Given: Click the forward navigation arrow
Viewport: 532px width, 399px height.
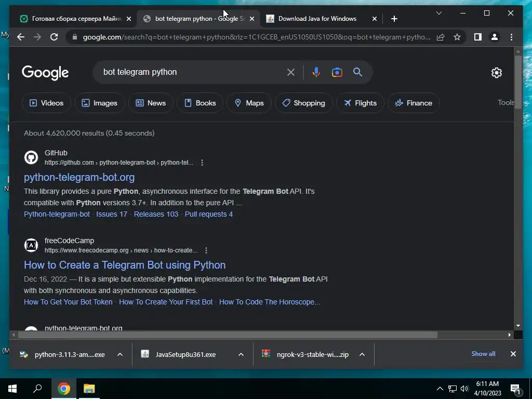Looking at the screenshot, I should coord(37,37).
